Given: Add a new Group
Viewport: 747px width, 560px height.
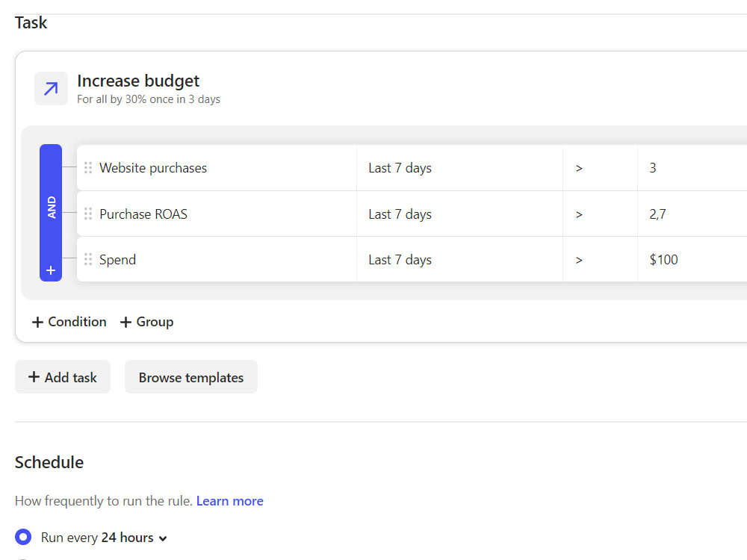Looking at the screenshot, I should pyautogui.click(x=146, y=322).
